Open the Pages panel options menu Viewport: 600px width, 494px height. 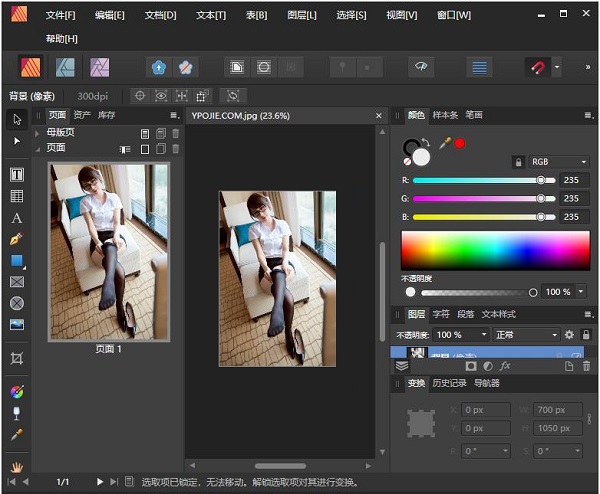174,115
